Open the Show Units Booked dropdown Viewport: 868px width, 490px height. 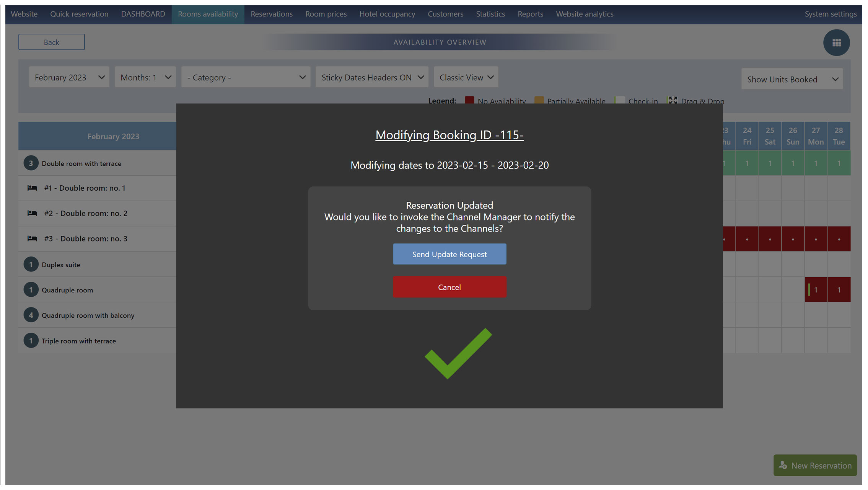792,79
